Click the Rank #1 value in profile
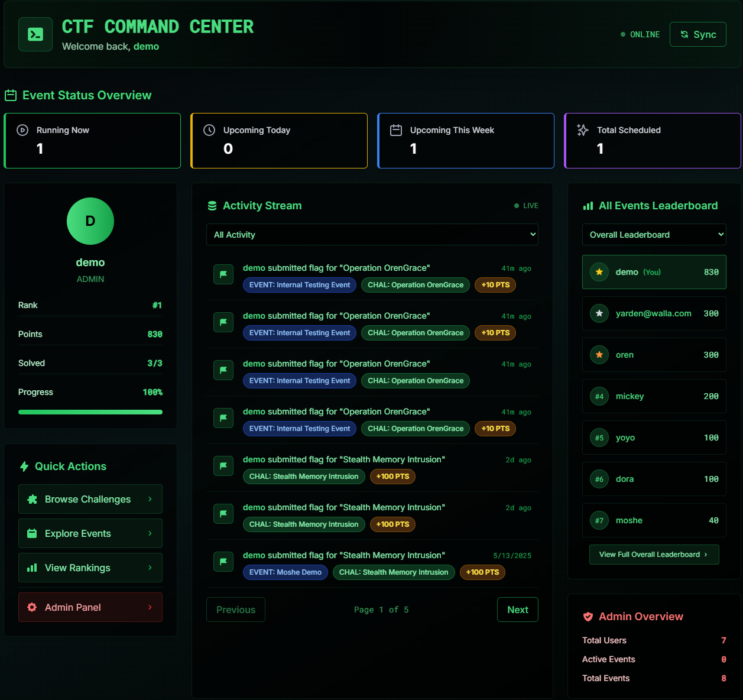Screen dimensions: 743x700 click(x=157, y=305)
